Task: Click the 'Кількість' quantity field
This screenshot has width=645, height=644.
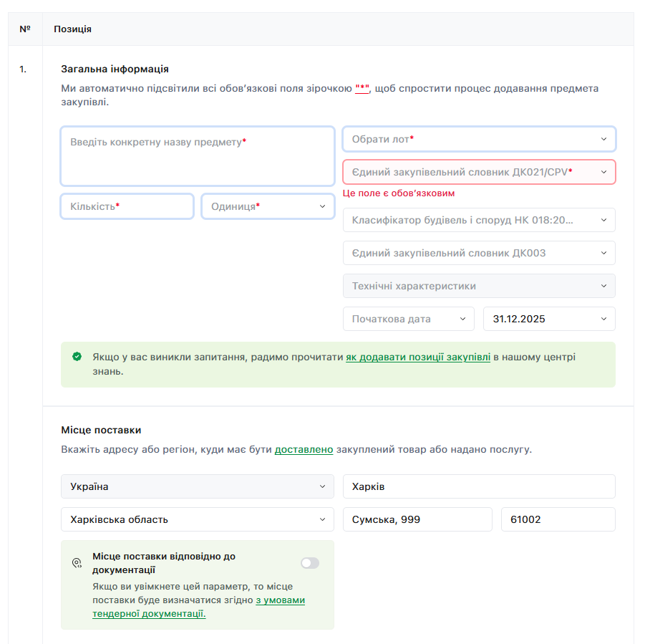Action: (x=127, y=206)
